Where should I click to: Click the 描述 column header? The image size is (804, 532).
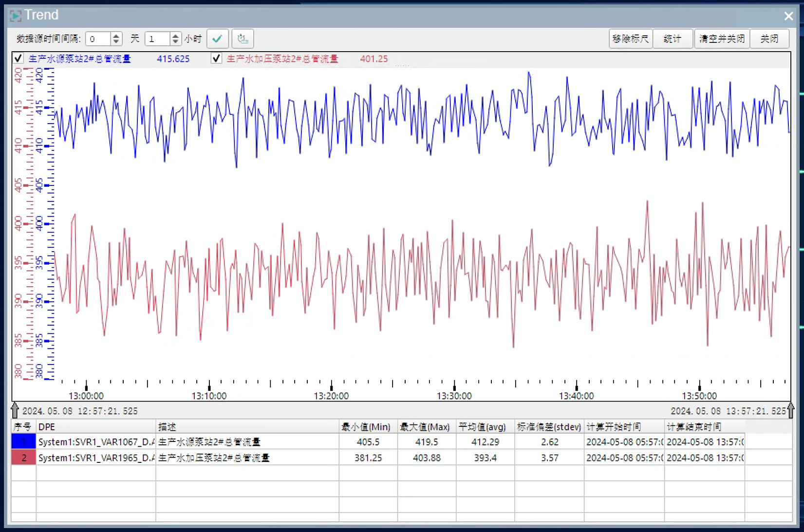coord(247,427)
